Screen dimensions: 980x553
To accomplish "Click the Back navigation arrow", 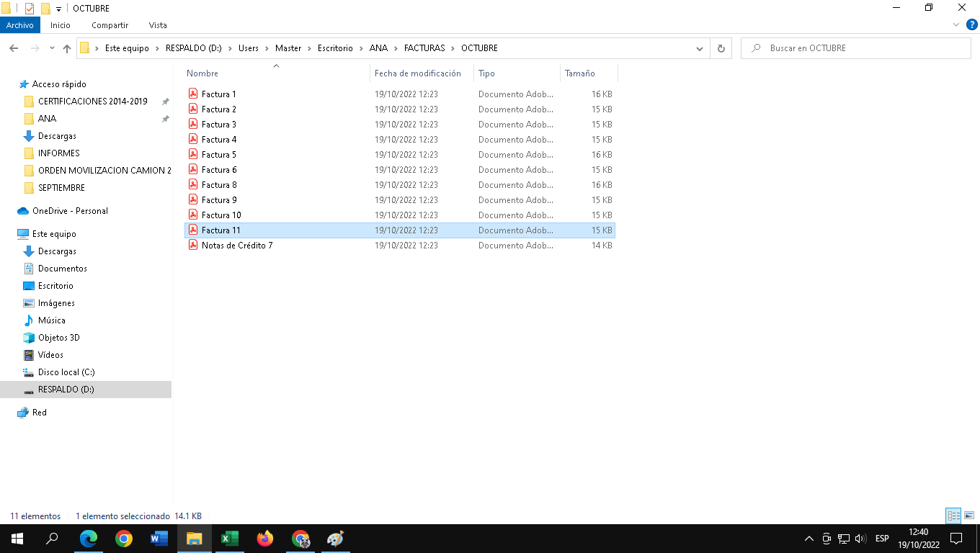I will tap(14, 48).
